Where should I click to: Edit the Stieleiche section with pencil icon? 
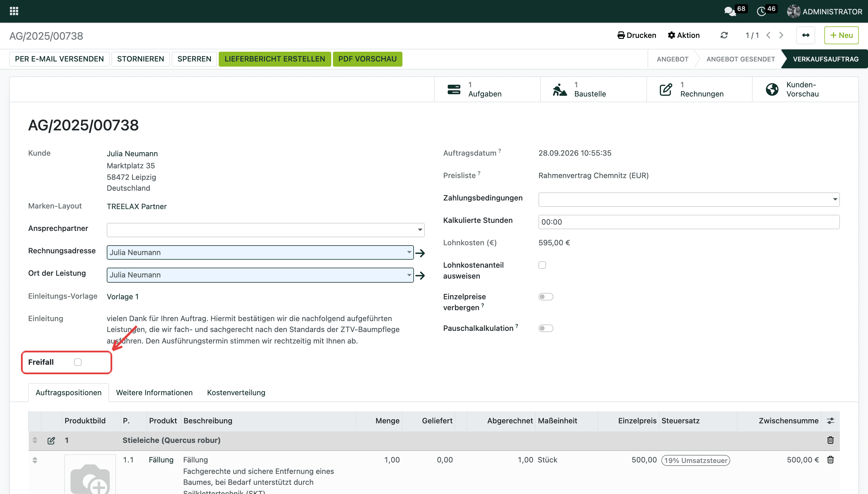pyautogui.click(x=51, y=440)
